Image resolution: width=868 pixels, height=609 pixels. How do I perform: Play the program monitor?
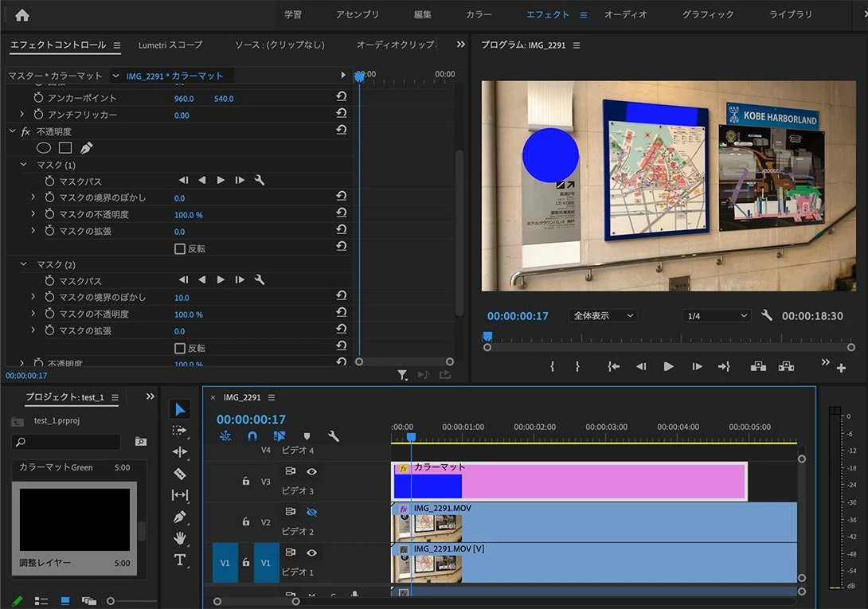click(x=669, y=366)
